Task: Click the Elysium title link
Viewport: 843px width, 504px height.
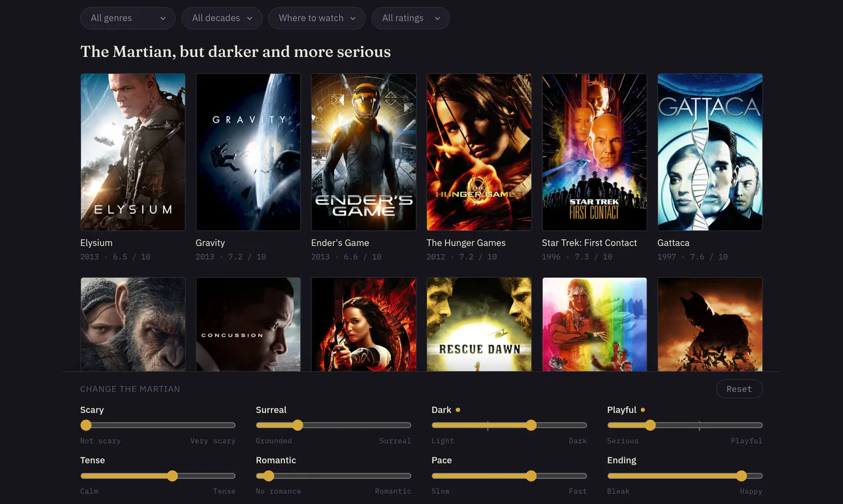Action: (x=96, y=243)
